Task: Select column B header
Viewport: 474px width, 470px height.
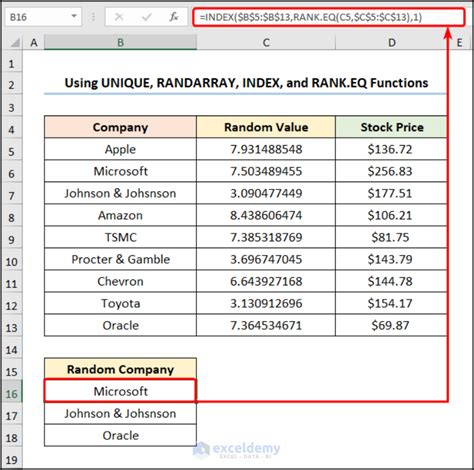Action: pos(120,43)
